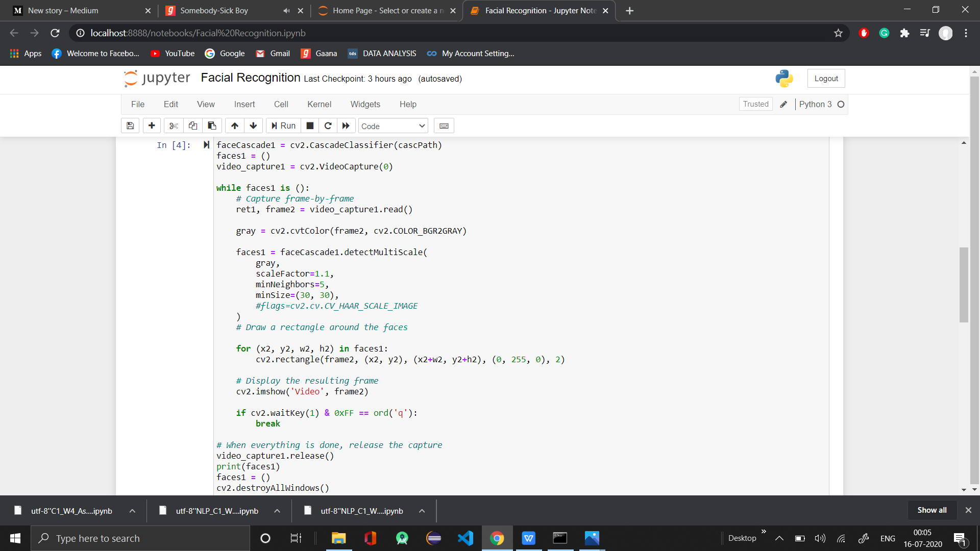
Task: Interrupt the kernel with the stop icon
Action: point(310,126)
